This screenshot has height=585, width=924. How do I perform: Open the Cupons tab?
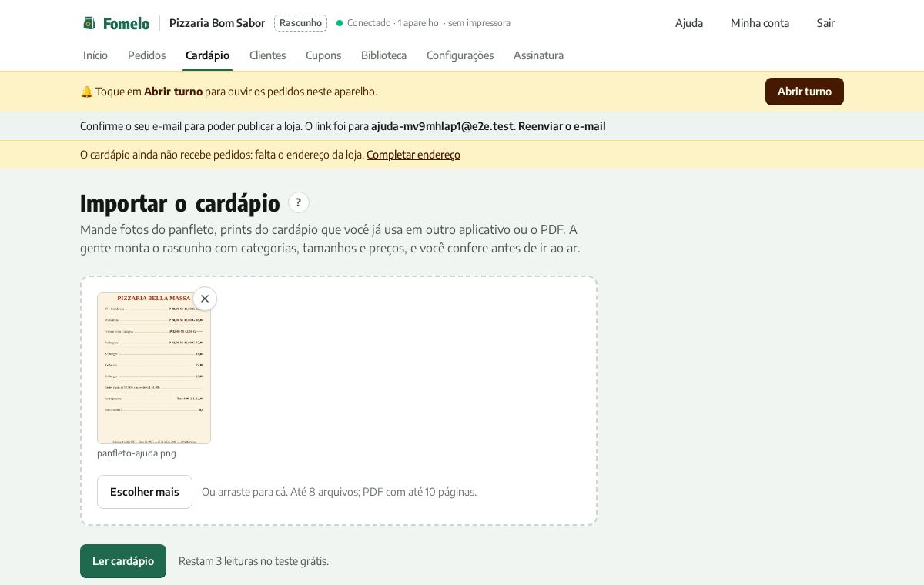(x=323, y=55)
